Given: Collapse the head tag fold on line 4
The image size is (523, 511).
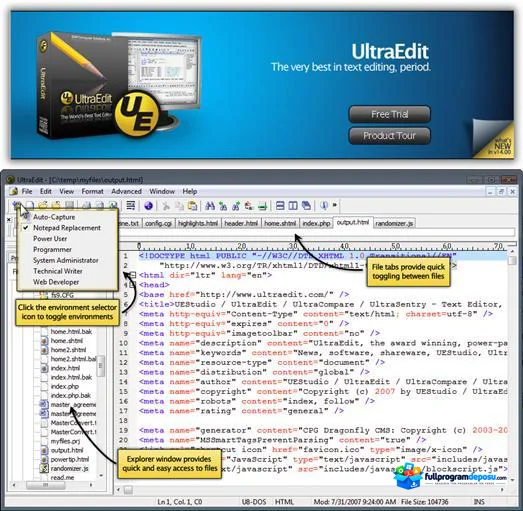Looking at the screenshot, I should point(133,285).
